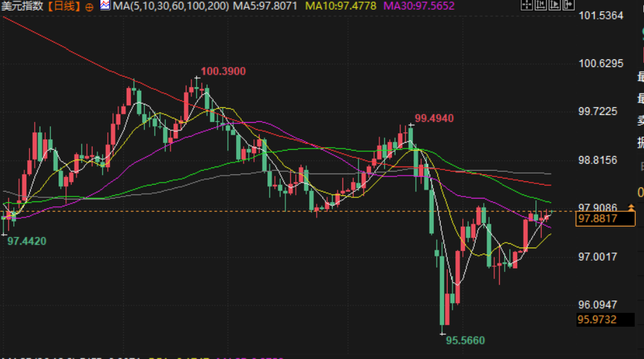Click the 96.0947 axis value

[x=598, y=305]
